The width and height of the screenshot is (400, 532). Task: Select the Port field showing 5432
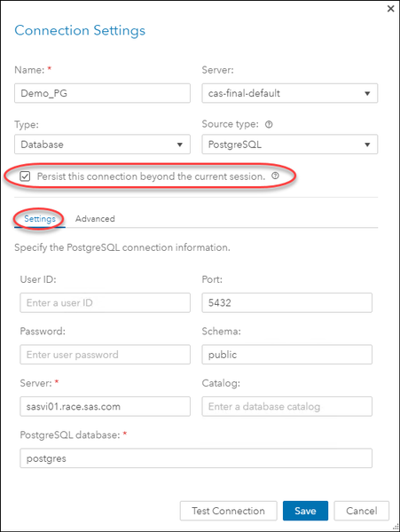[x=287, y=302]
